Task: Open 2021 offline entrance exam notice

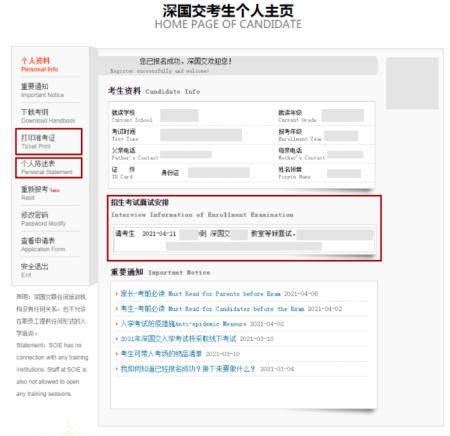Action: click(x=197, y=339)
